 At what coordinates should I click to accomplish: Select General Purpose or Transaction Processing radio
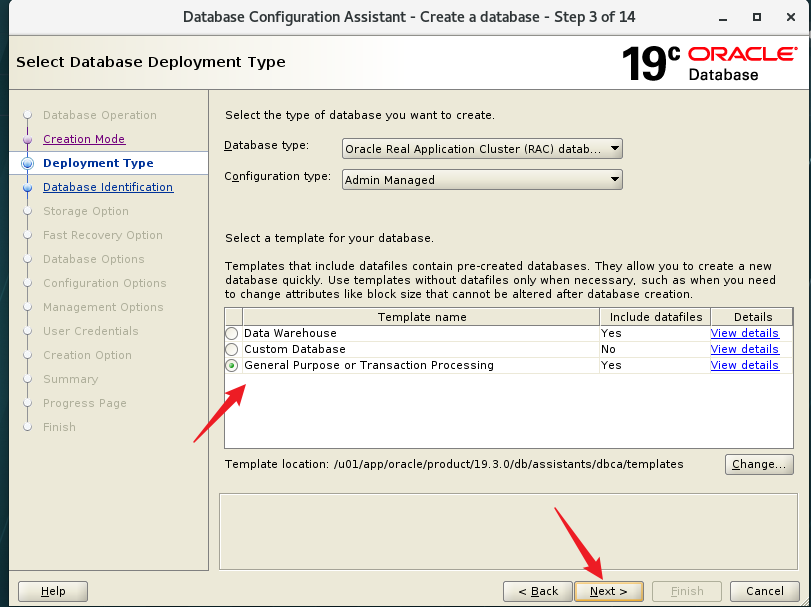[x=232, y=366]
